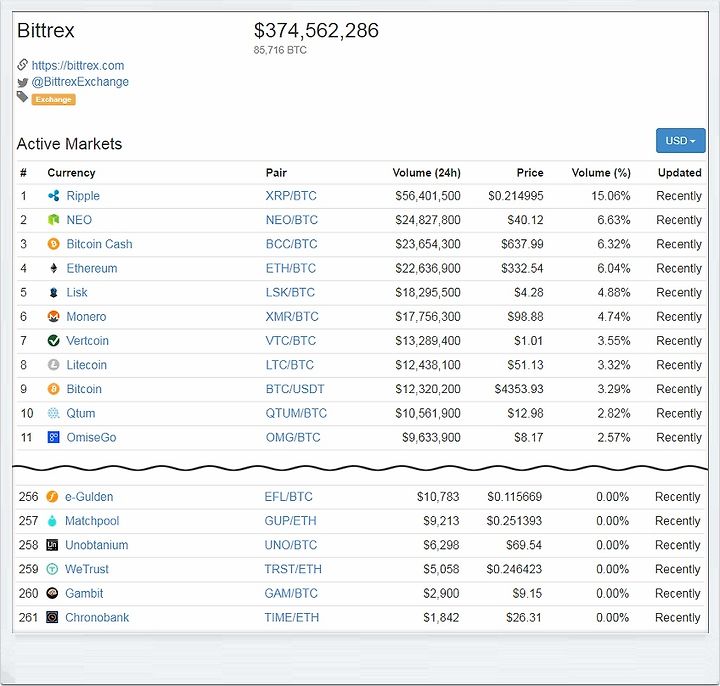Click the Bitcoin Cash coin icon

(x=53, y=244)
